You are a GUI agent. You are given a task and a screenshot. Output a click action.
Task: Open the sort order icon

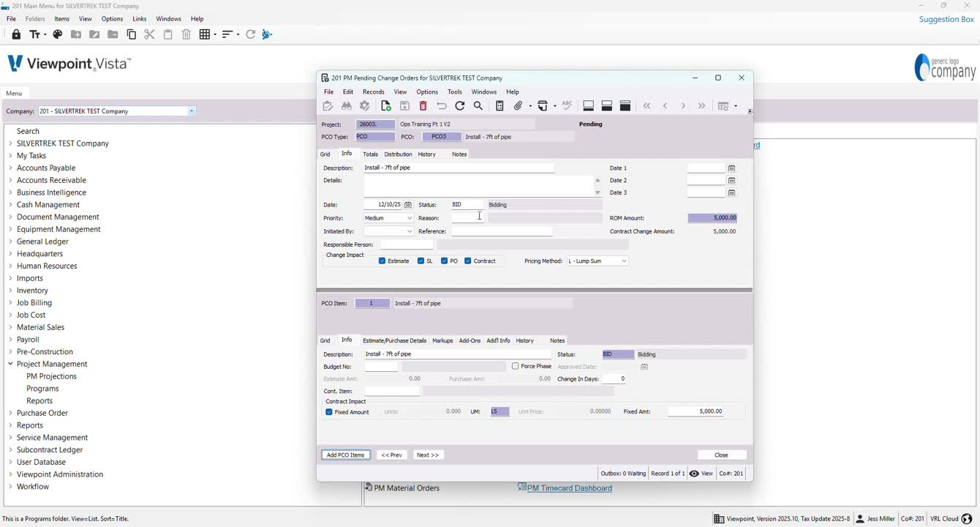230,34
